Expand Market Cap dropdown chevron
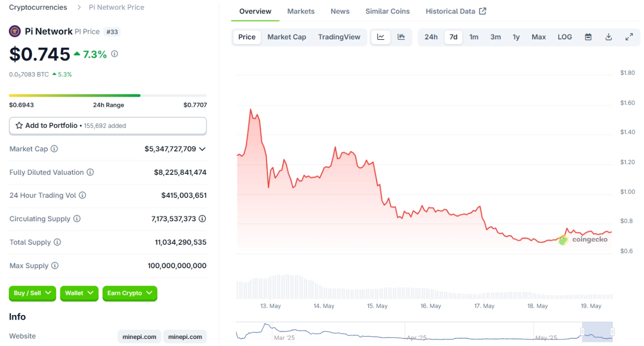 [202, 149]
